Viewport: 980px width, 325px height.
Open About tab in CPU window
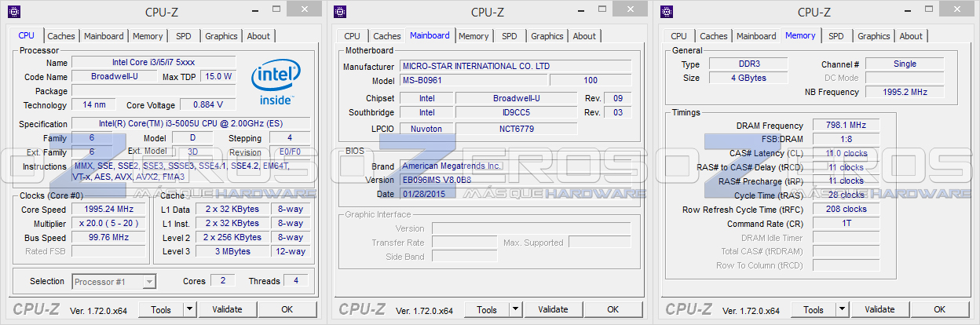(x=258, y=36)
